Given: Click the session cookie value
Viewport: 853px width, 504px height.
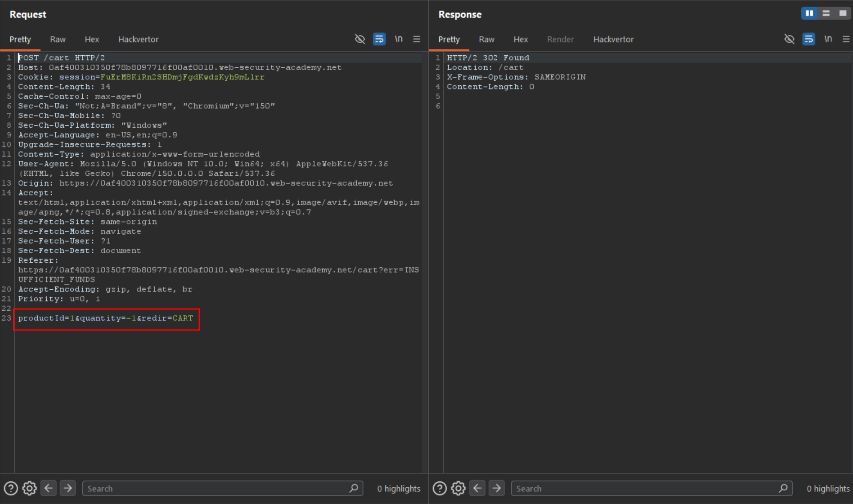Looking at the screenshot, I should [182, 77].
